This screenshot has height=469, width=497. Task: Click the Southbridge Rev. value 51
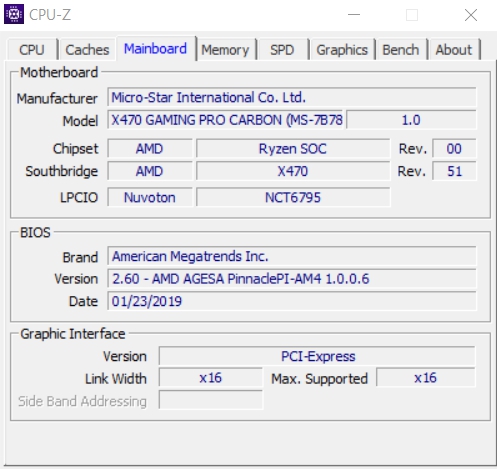[454, 171]
